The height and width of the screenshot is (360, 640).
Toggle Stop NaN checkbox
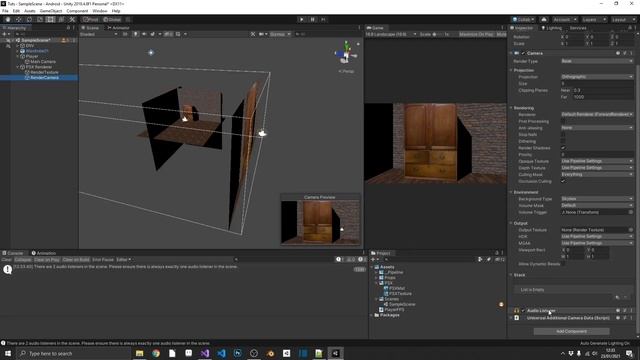[563, 134]
